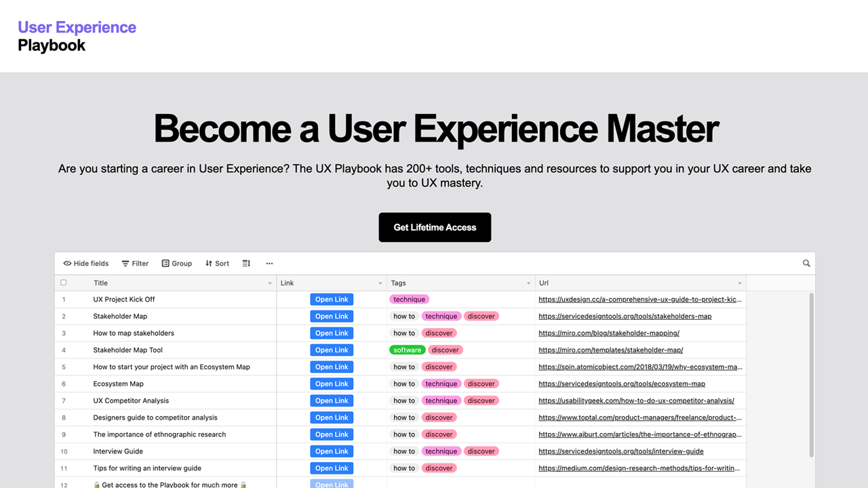This screenshot has width=868, height=488.
Task: Click the Get Lifetime Access button
Action: coord(435,227)
